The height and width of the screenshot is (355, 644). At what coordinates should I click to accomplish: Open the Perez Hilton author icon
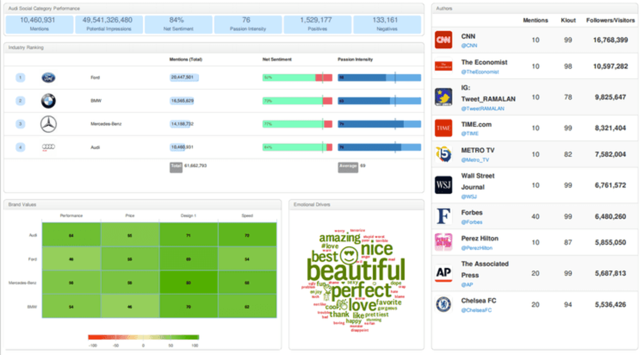[443, 242]
